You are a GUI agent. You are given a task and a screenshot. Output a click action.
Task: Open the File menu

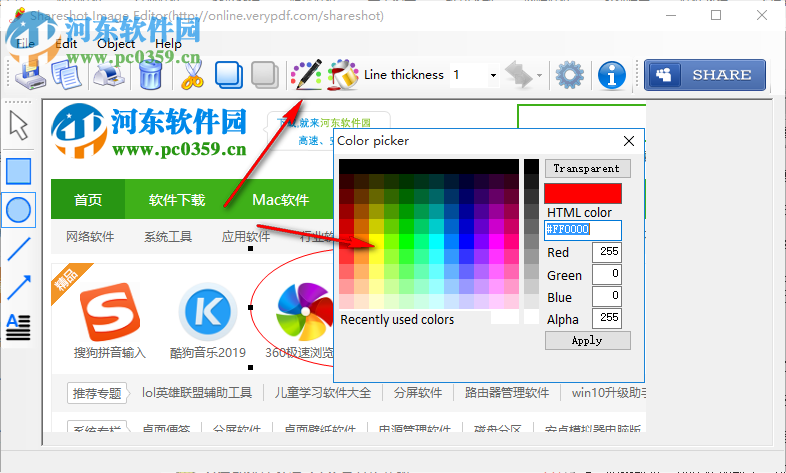[x=25, y=44]
